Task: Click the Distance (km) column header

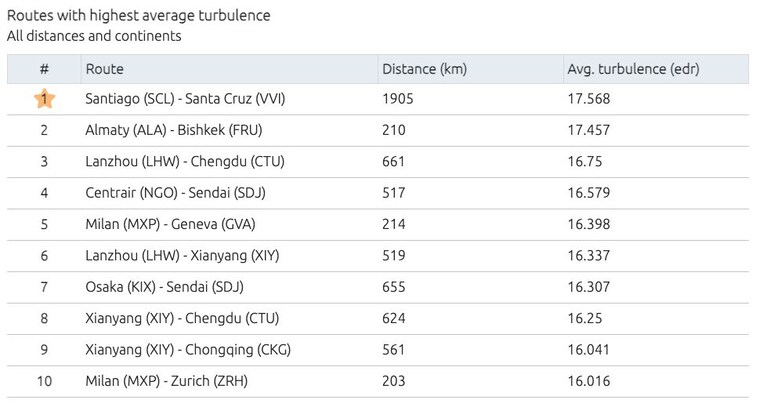Action: pyautogui.click(x=424, y=69)
